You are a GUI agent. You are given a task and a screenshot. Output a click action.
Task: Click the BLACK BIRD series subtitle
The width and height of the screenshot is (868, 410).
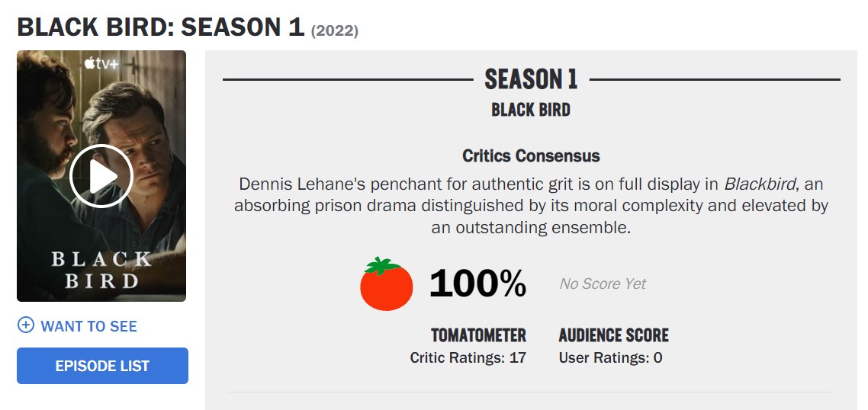click(531, 110)
